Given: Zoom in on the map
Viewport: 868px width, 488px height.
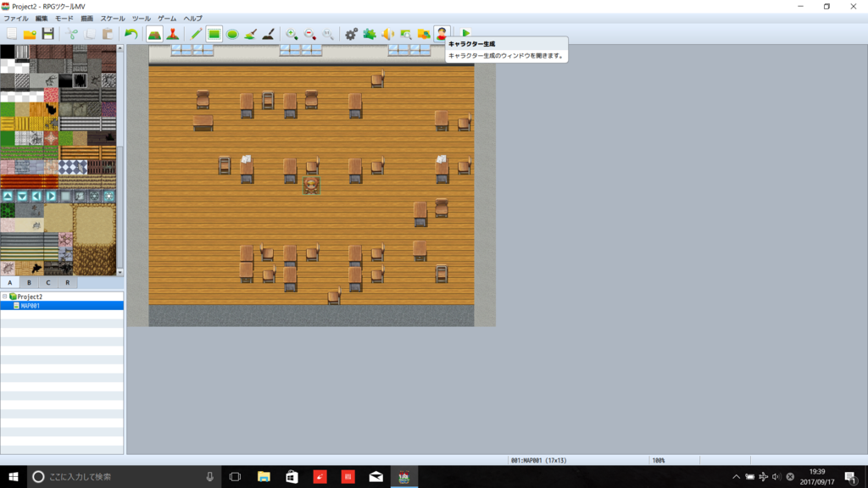Looking at the screenshot, I should coord(292,34).
